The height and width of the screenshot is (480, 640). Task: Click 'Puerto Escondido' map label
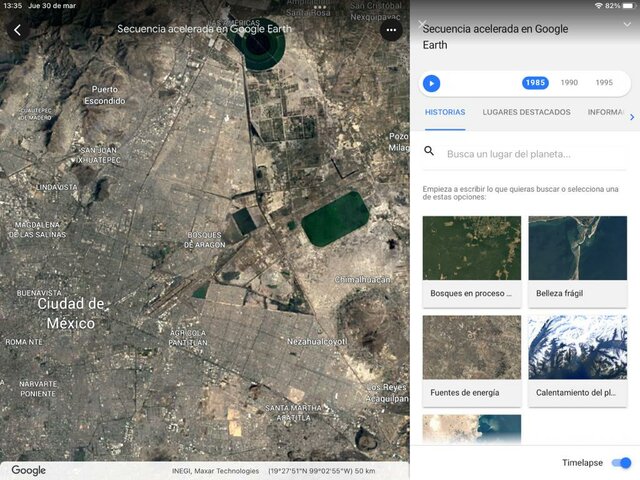pos(105,95)
